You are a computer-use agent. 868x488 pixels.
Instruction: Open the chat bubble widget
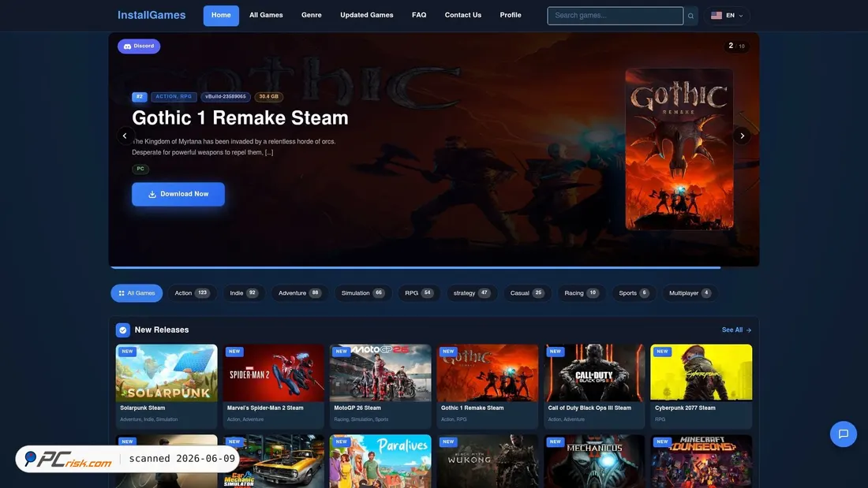843,434
